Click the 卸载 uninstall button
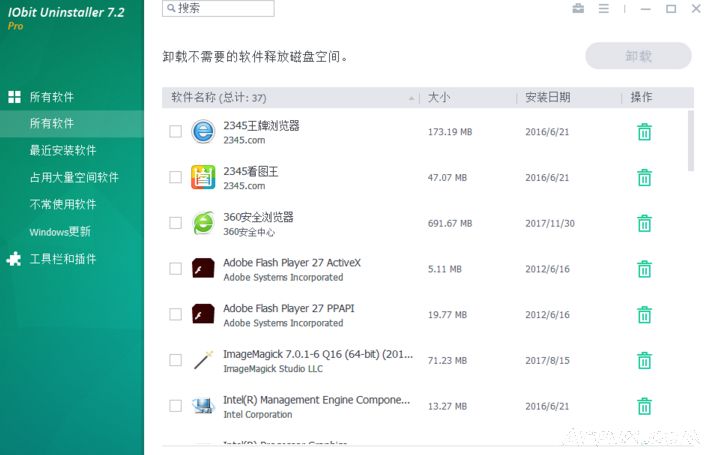This screenshot has width=707, height=455. click(x=638, y=56)
